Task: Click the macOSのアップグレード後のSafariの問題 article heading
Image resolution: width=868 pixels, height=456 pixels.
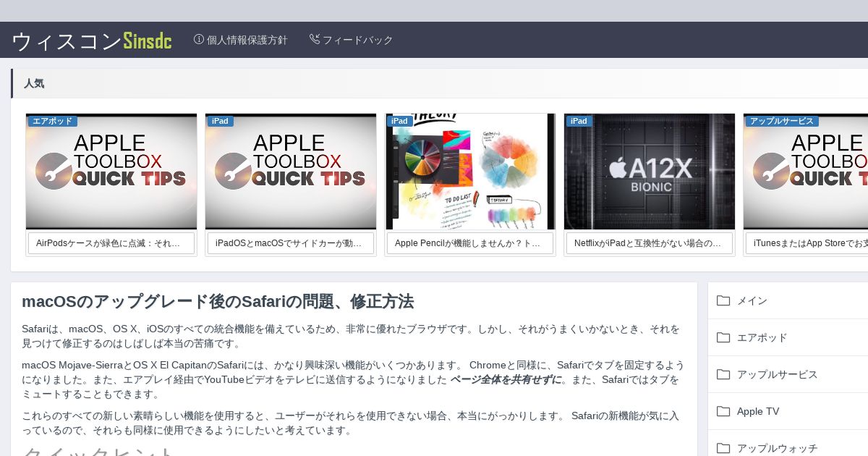Action: point(218,302)
